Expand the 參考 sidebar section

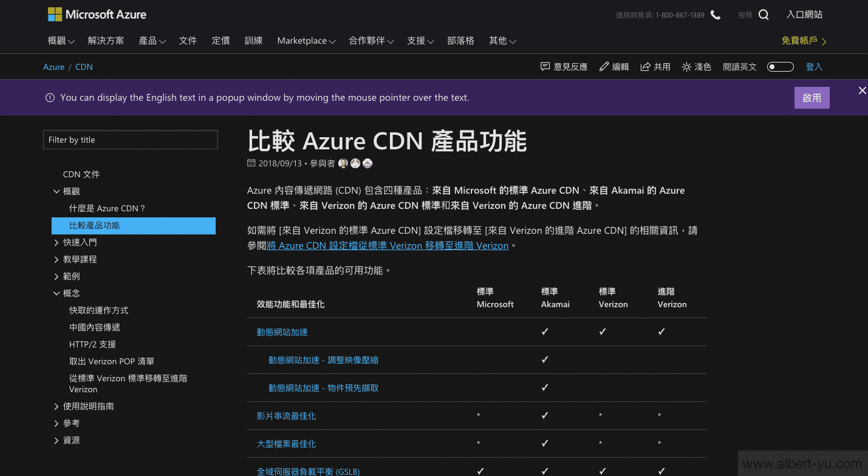point(56,423)
